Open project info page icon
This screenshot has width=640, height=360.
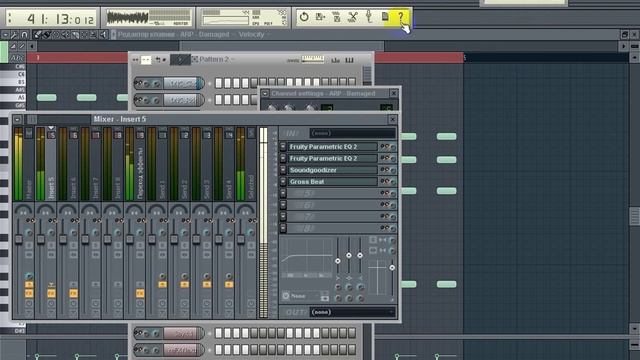pyautogui.click(x=385, y=17)
